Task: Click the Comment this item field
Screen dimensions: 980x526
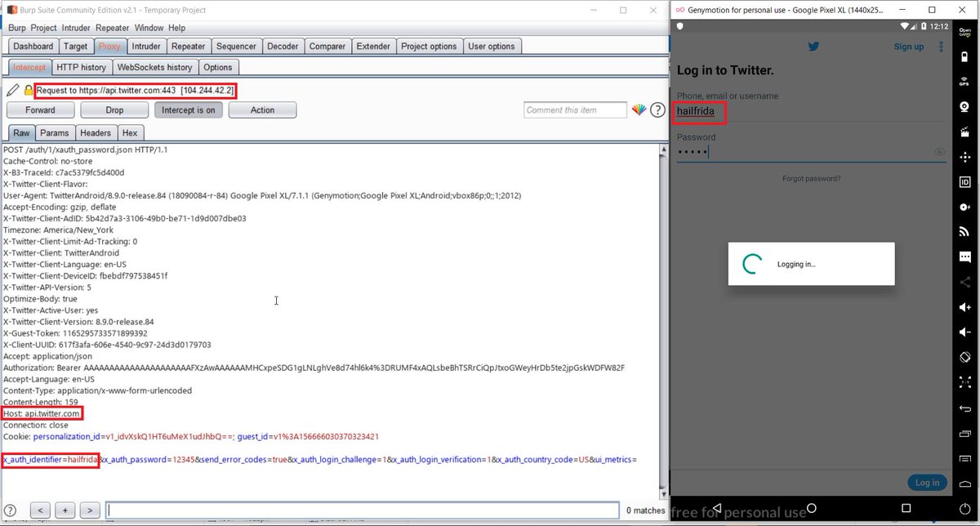Action: click(x=575, y=110)
